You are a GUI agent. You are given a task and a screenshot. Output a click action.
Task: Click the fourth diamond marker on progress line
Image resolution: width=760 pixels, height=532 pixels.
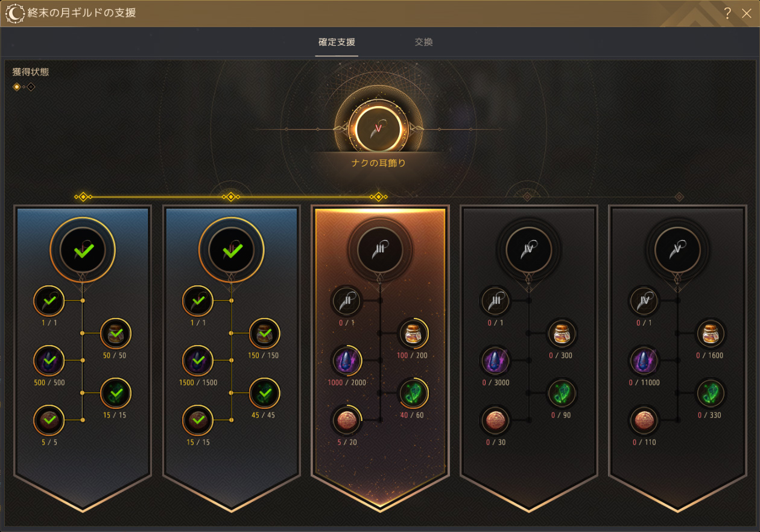[x=527, y=197]
